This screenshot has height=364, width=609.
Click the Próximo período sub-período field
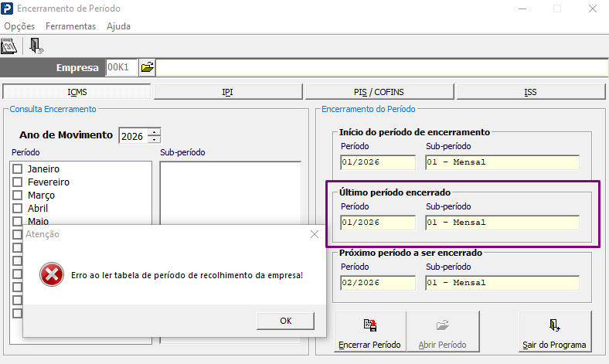click(502, 283)
